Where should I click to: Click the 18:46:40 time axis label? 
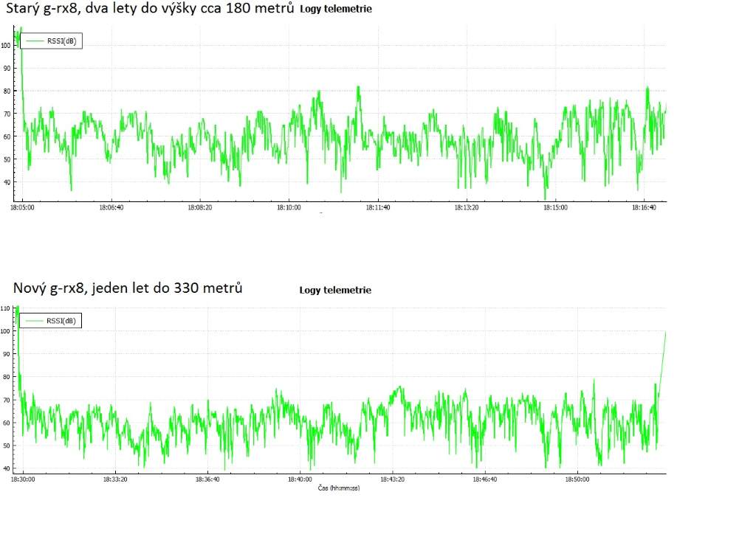pyautogui.click(x=485, y=479)
